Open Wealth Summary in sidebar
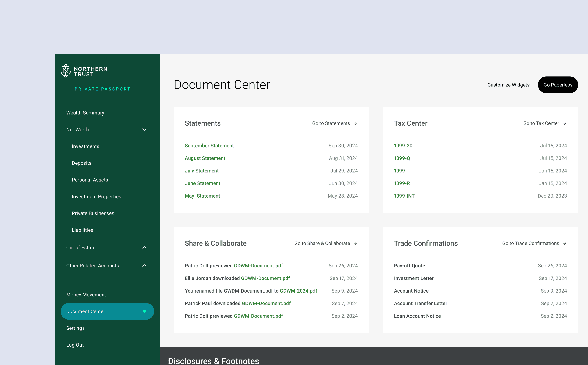588x365 pixels. tap(85, 113)
